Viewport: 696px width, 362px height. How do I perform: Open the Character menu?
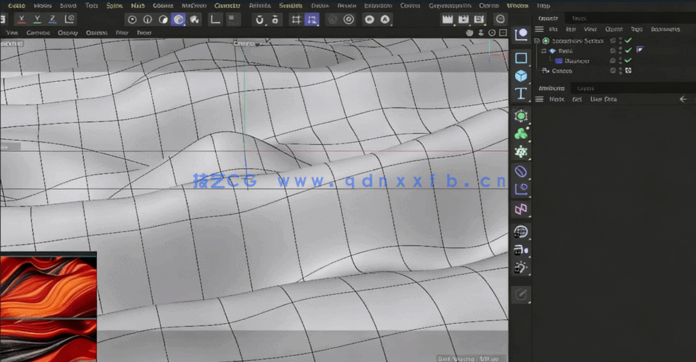[227, 6]
